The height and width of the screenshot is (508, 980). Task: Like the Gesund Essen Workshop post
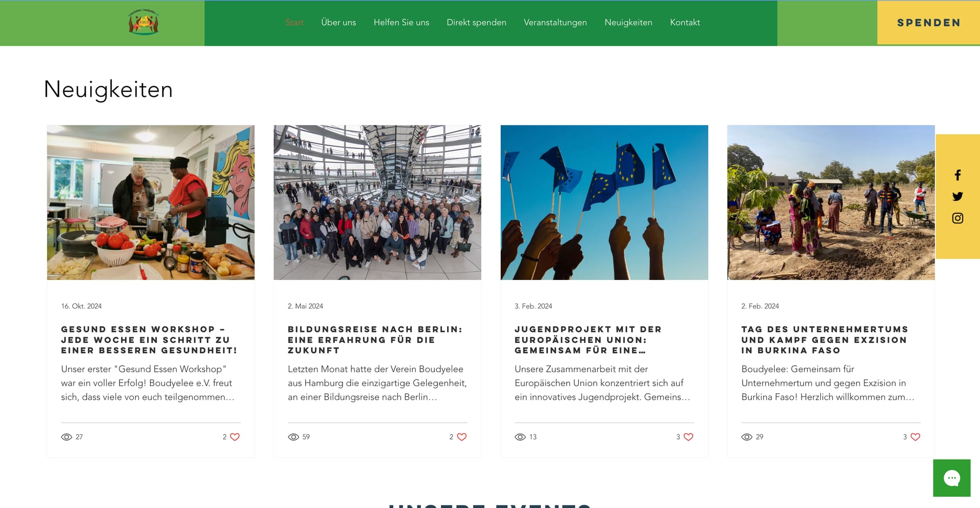click(235, 437)
